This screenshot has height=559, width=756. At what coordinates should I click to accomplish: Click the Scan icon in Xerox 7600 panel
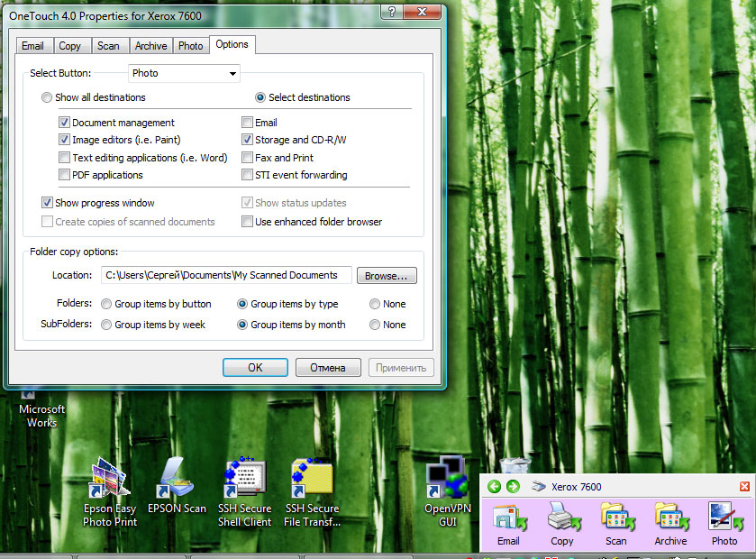(617, 517)
